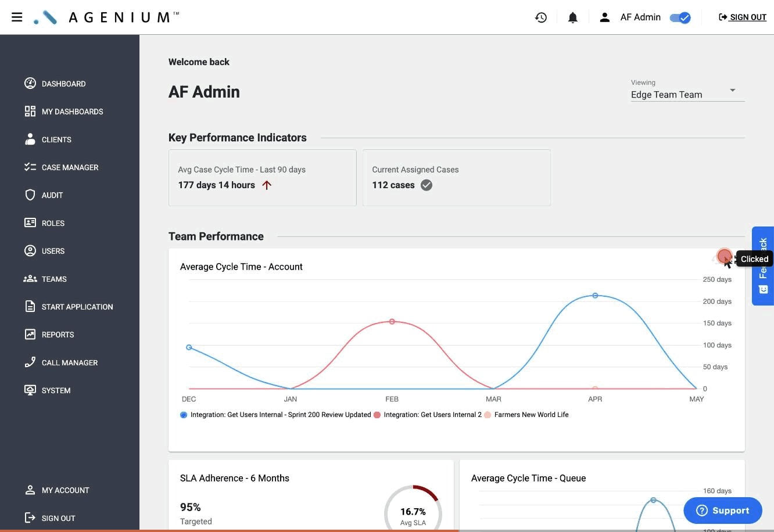Click the user profile avatar icon
The height and width of the screenshot is (532, 774).
point(604,17)
